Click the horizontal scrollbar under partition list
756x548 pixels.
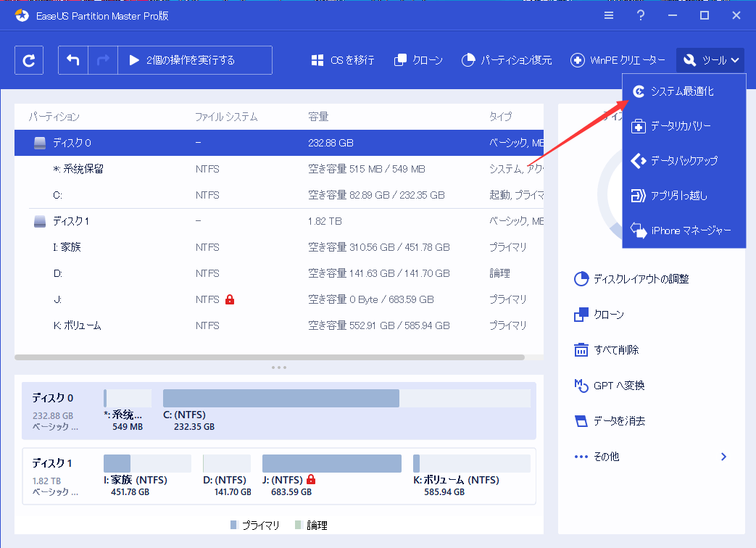[x=270, y=357]
